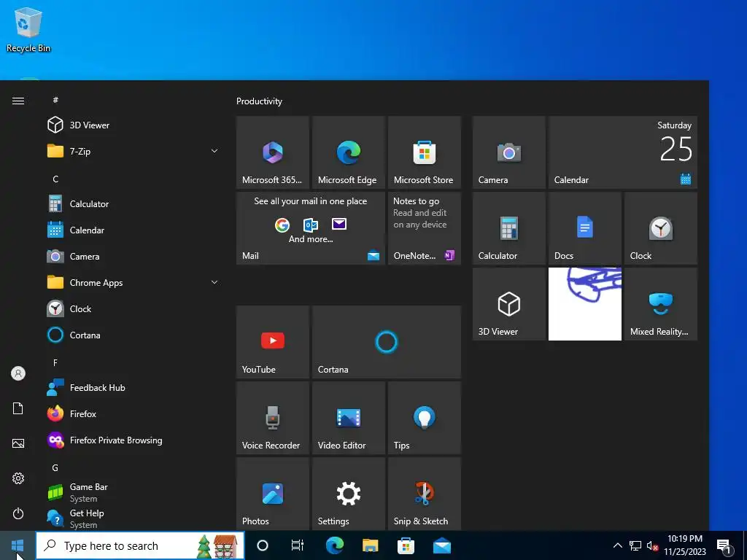Click the Power button in Start sidebar
Screen dimensions: 747x560
coord(18,513)
